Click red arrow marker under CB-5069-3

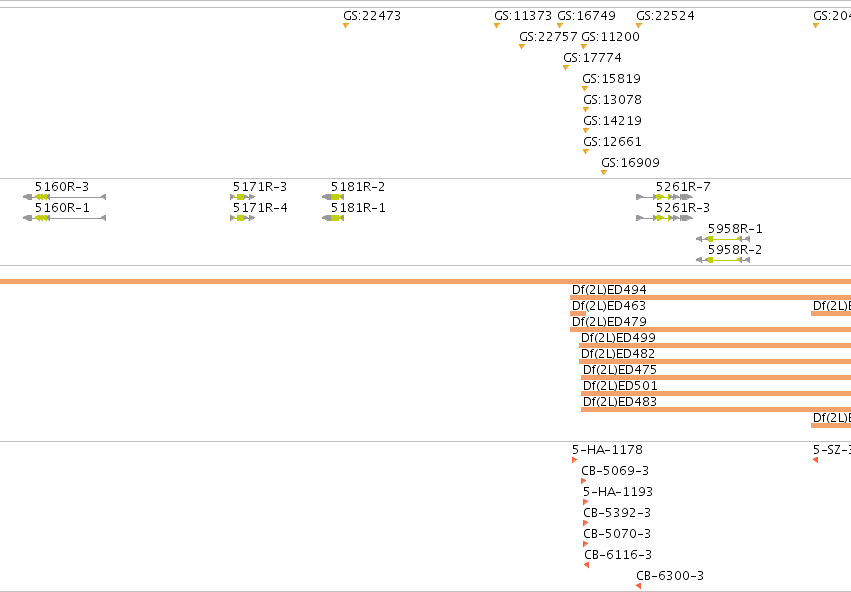coord(583,481)
